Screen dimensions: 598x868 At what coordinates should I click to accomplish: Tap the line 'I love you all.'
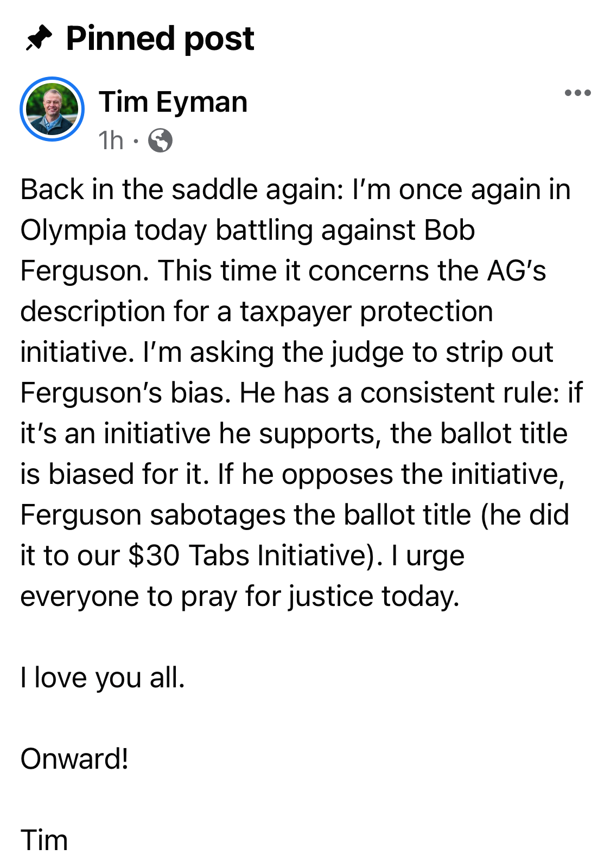coord(103,678)
